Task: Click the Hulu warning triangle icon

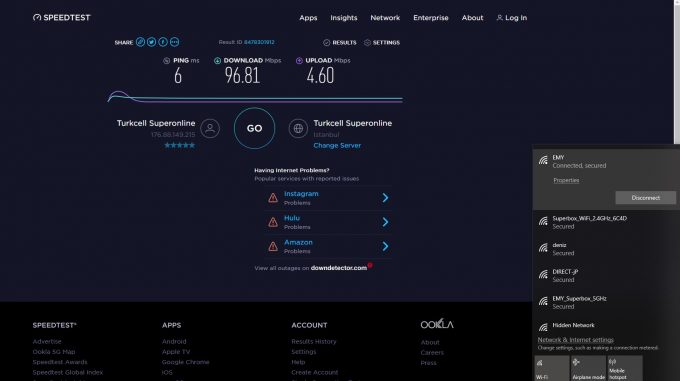Action: [x=273, y=222]
